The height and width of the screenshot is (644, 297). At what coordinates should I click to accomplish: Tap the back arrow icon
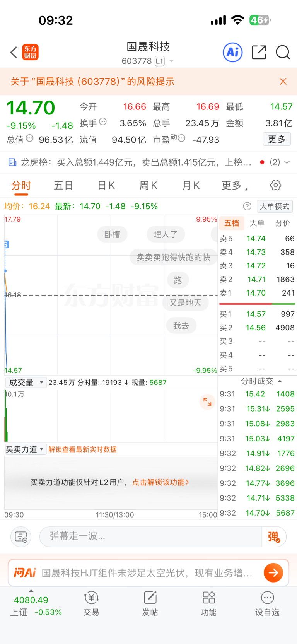coord(14,52)
